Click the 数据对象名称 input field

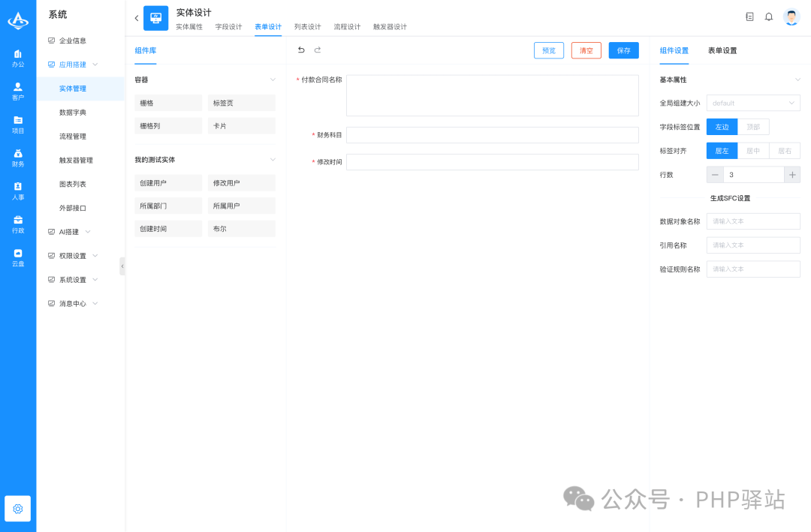pyautogui.click(x=753, y=221)
